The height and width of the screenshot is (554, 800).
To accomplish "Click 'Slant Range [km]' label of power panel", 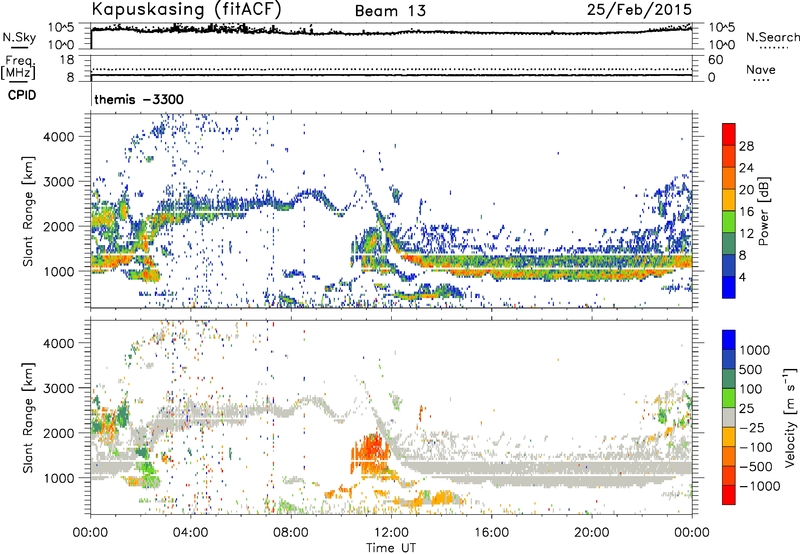I will 28,211.
